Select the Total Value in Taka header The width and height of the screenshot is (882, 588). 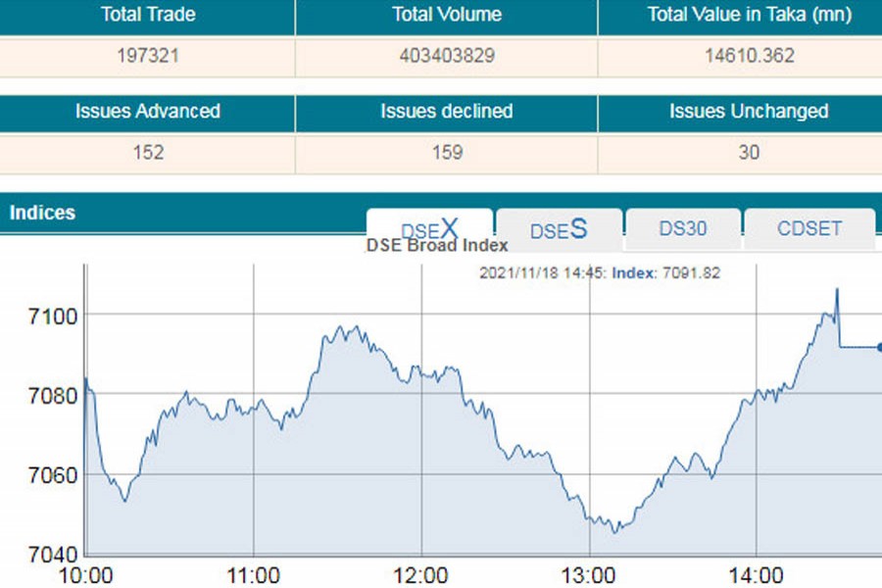click(x=750, y=15)
